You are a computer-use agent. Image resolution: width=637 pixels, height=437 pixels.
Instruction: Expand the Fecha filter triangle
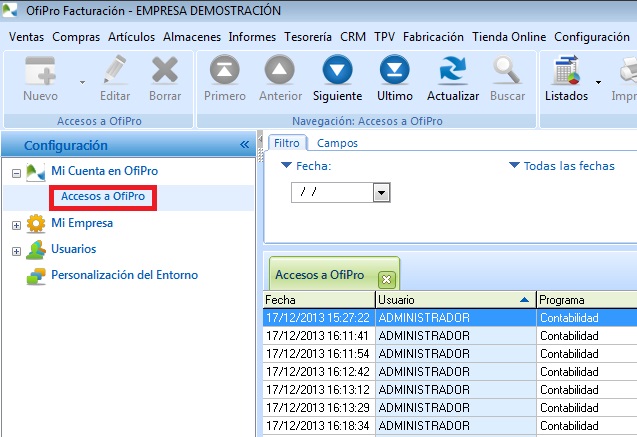(x=286, y=165)
